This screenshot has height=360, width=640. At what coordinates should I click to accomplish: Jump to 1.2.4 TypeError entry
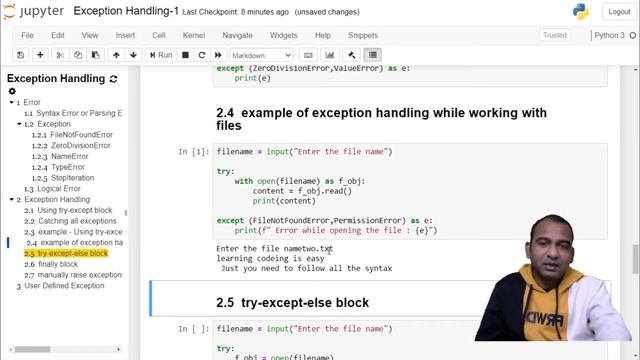tap(58, 167)
